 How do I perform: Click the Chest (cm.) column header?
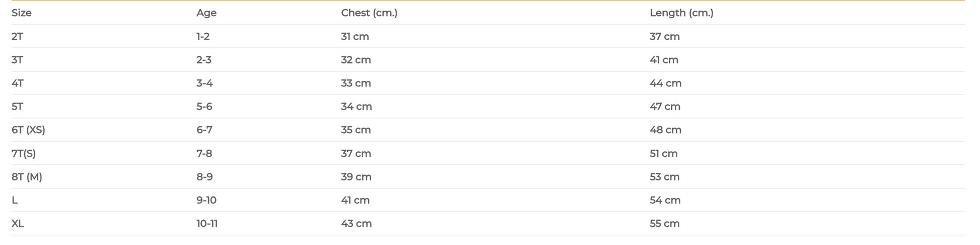(369, 13)
